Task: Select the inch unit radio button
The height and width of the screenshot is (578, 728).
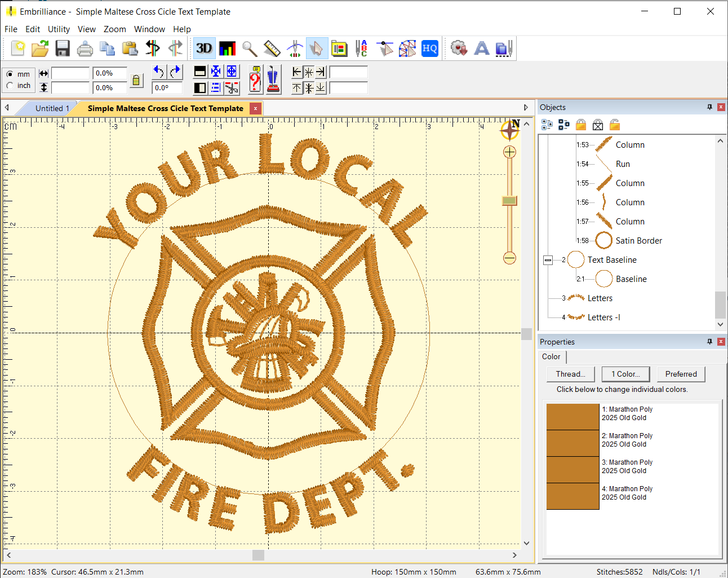Action: 10,86
